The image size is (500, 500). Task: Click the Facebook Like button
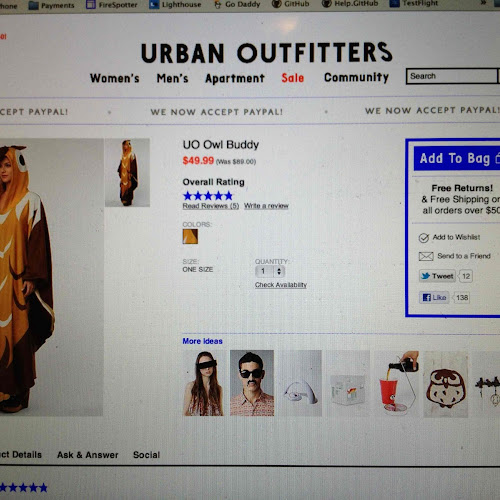click(x=434, y=297)
